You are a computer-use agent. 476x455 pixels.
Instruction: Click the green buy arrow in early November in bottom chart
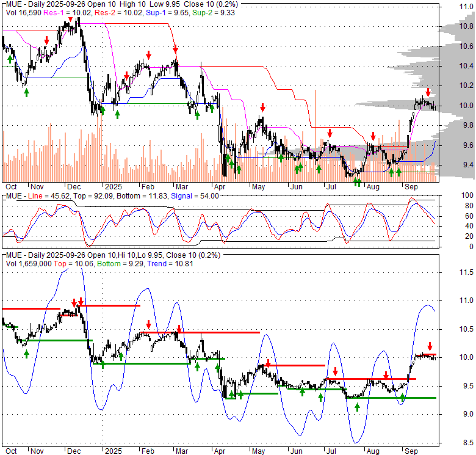pos(26,354)
